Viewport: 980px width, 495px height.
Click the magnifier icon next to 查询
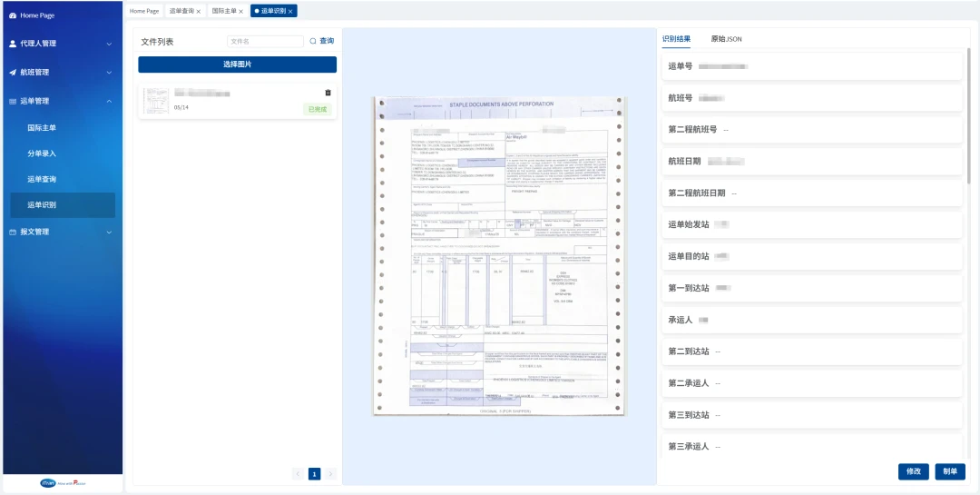coord(313,41)
